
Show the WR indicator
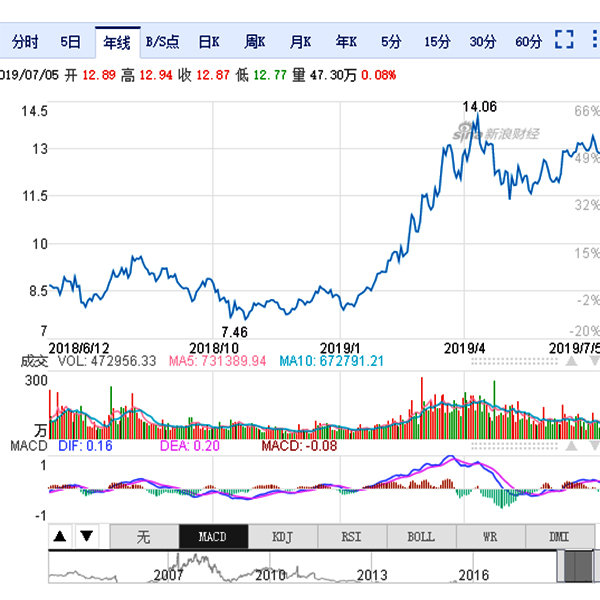tap(490, 537)
